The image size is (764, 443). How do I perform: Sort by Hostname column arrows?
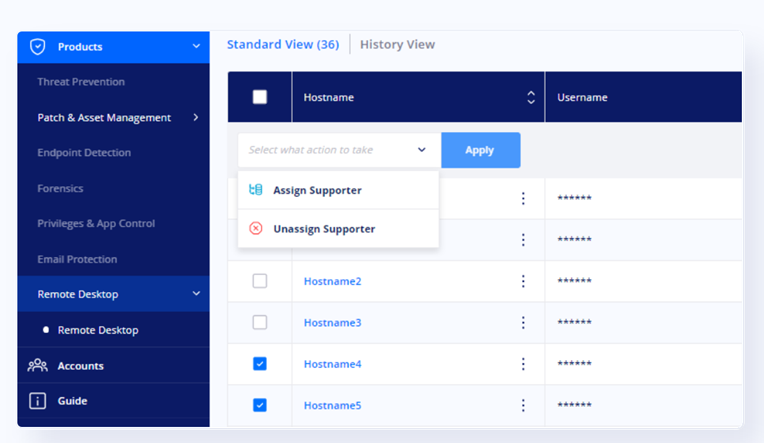tap(531, 97)
